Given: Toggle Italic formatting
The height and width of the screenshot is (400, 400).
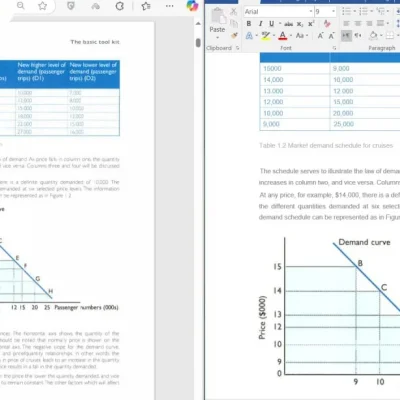Looking at the screenshot, I should (x=260, y=24).
